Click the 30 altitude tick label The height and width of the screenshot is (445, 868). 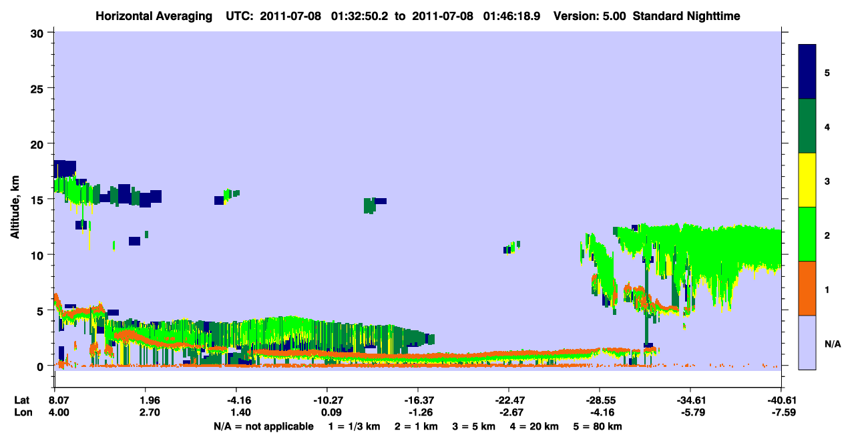pyautogui.click(x=39, y=33)
